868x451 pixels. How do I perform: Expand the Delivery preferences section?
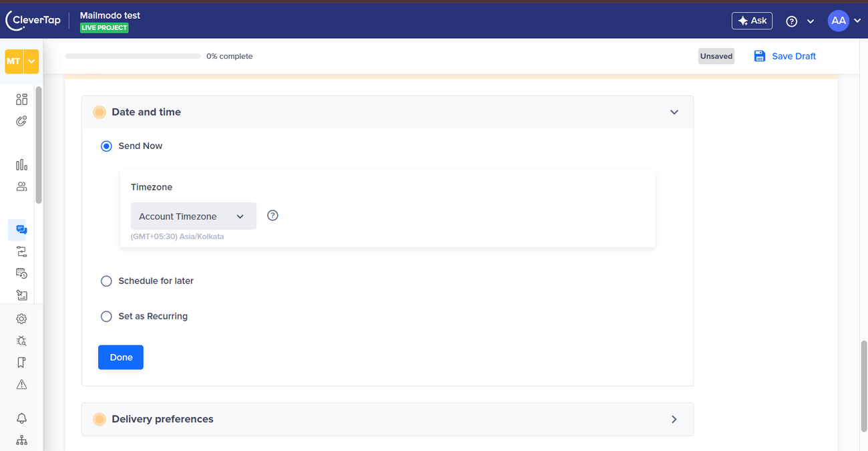click(674, 420)
